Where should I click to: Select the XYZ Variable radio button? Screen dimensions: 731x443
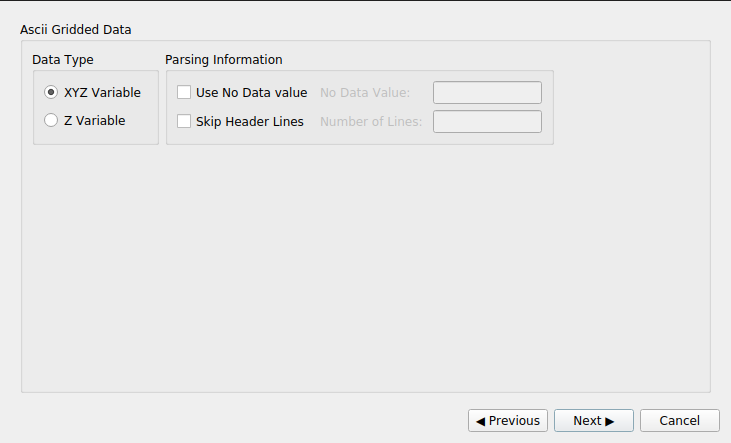[x=51, y=93]
